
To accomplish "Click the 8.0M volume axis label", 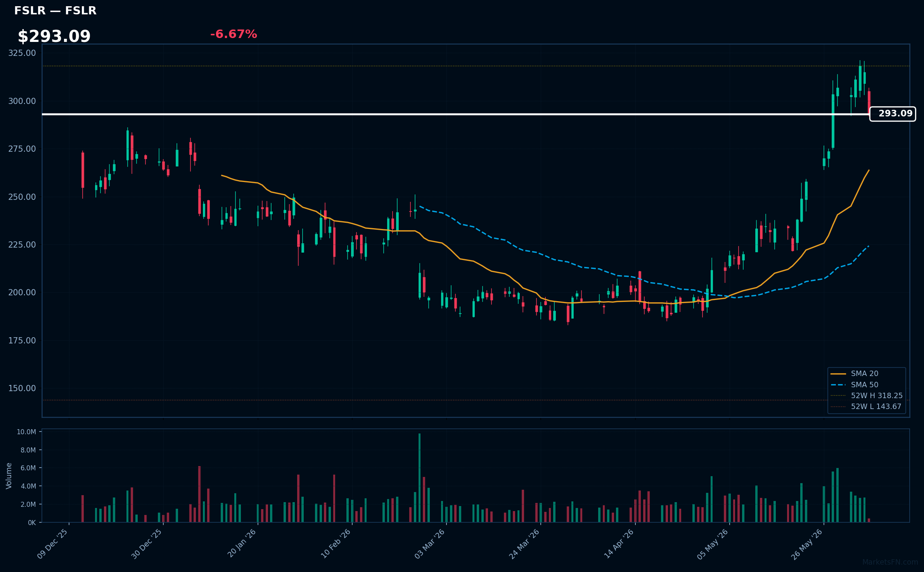I will click(x=28, y=450).
